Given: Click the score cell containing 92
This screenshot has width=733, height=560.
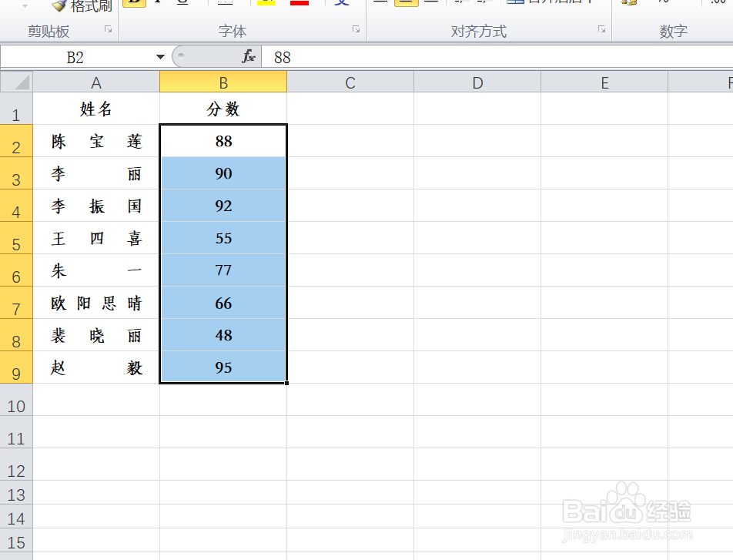Looking at the screenshot, I should pyautogui.click(x=223, y=206).
